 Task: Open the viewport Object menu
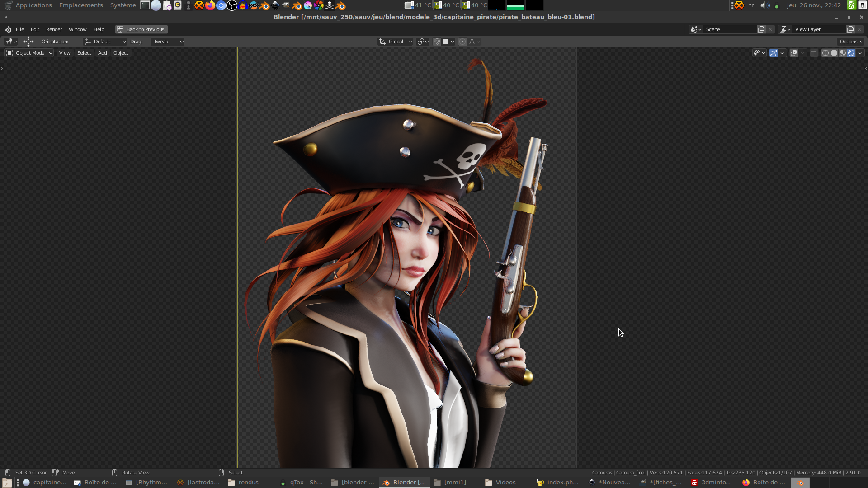pos(121,53)
